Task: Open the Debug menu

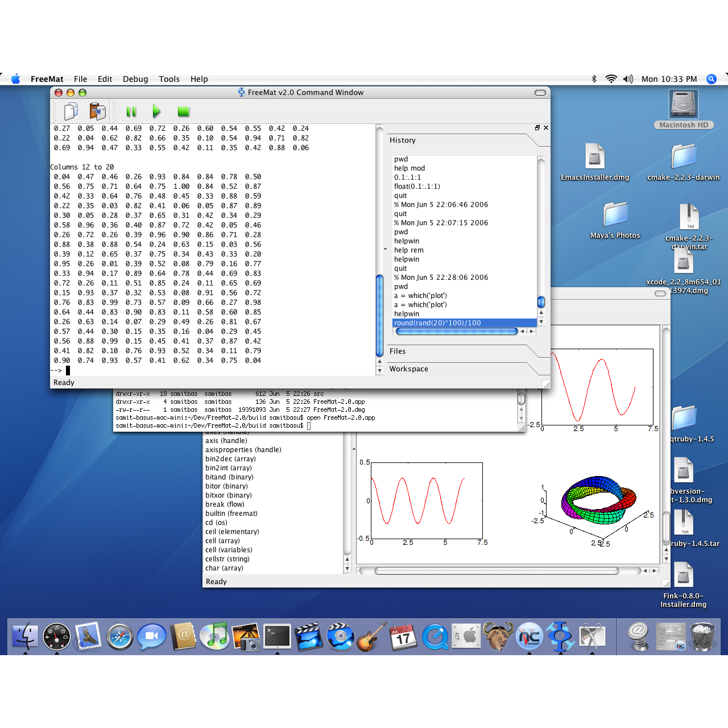Action: click(135, 79)
